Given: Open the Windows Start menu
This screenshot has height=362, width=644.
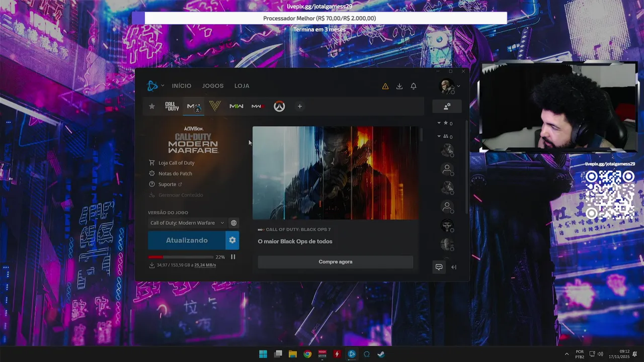Looking at the screenshot, I should pos(263,354).
